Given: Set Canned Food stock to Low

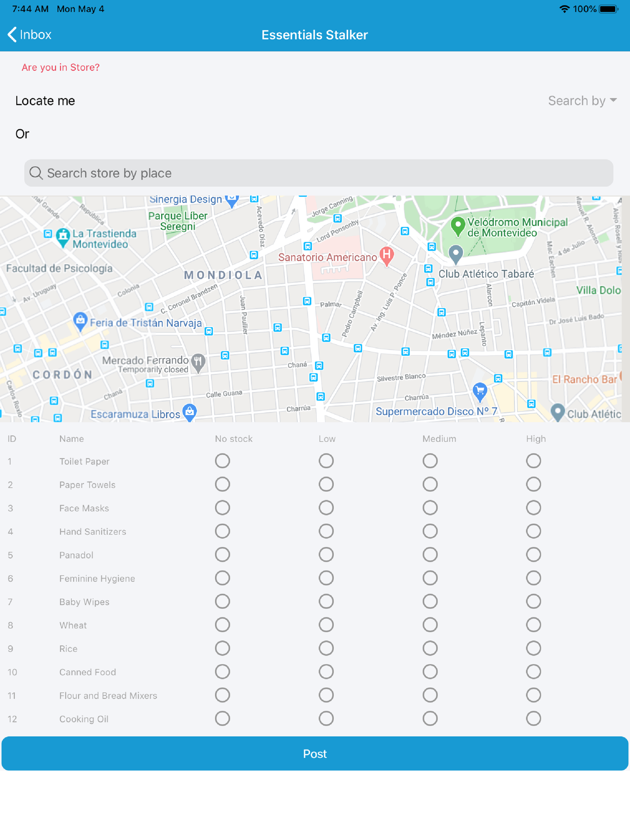Looking at the screenshot, I should [326, 672].
